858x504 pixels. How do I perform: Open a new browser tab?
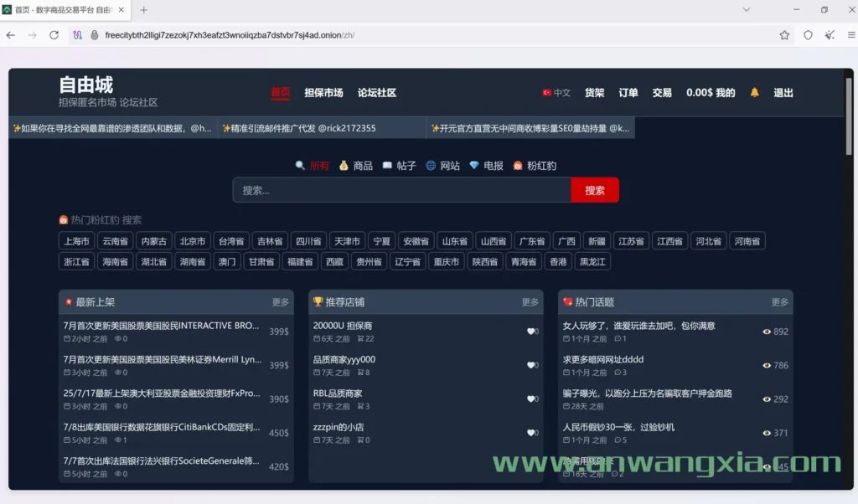tap(143, 10)
